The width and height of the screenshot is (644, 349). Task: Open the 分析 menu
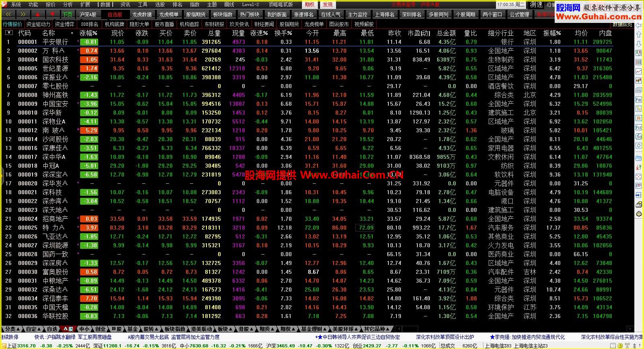pos(68,4)
